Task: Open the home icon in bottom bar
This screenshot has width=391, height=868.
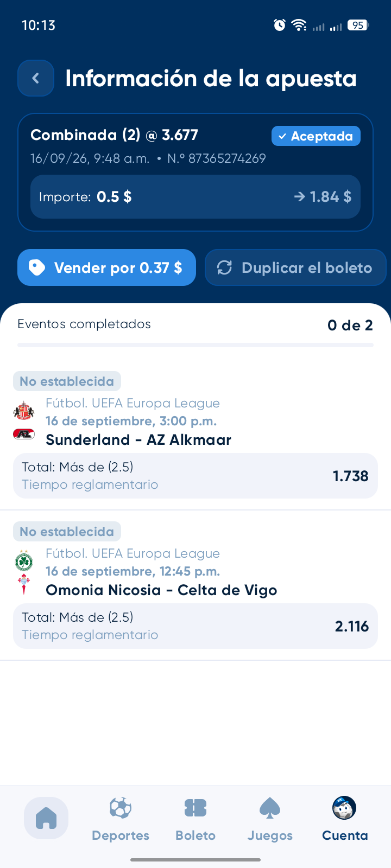Action: click(46, 818)
